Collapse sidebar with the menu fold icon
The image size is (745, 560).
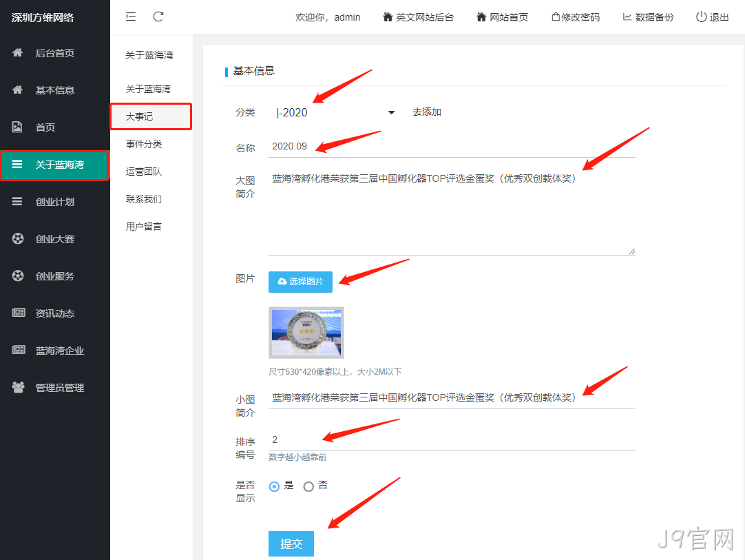tap(131, 17)
